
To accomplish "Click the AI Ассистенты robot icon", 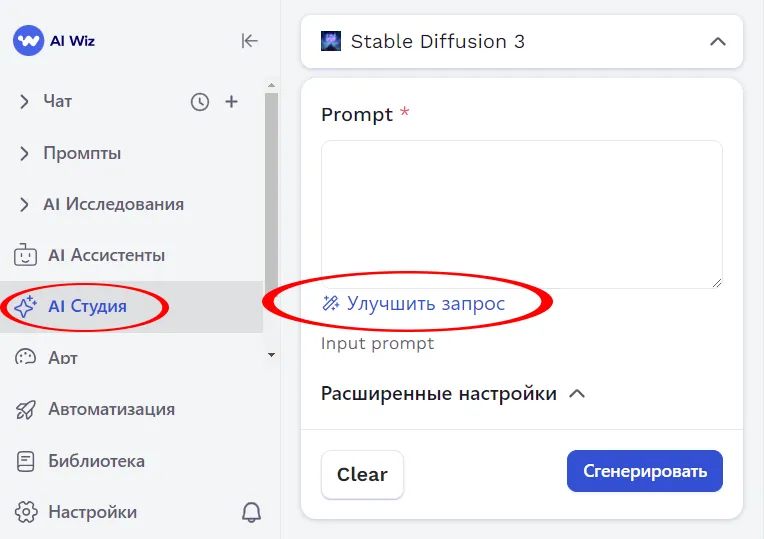I will [x=25, y=255].
